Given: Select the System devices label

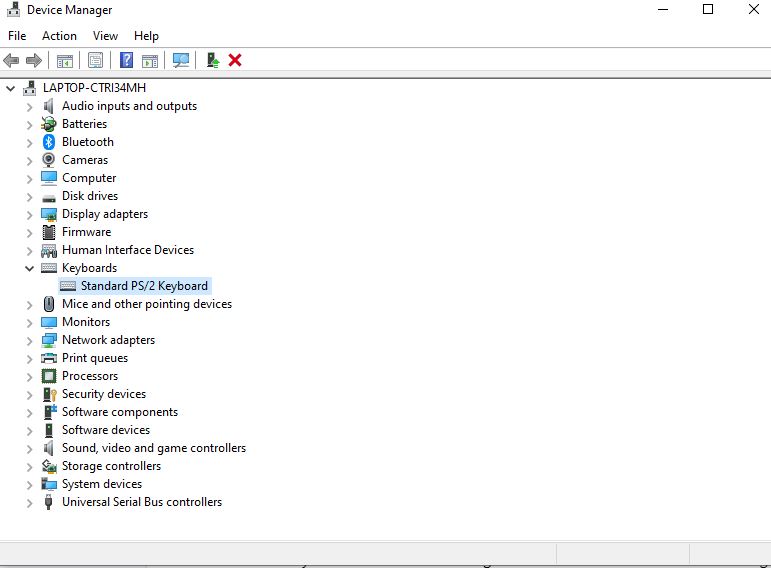Looking at the screenshot, I should point(102,484).
